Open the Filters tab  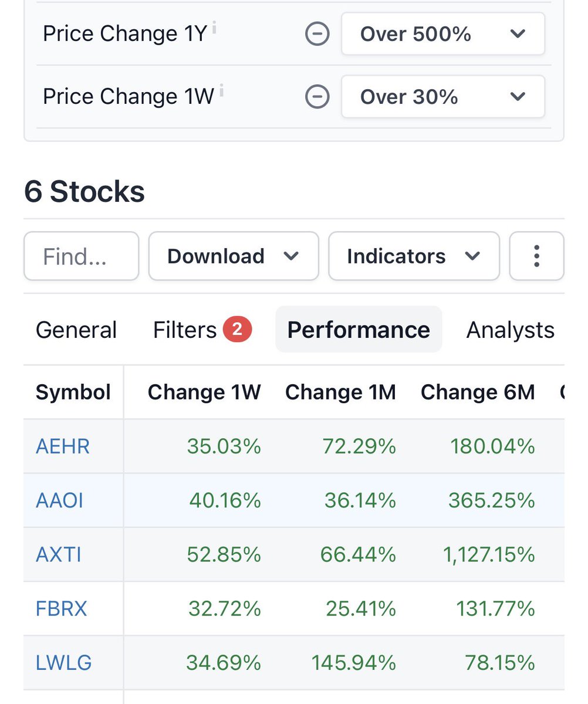[202, 330]
